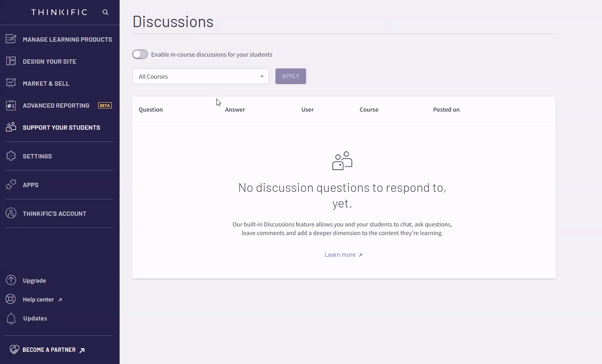This screenshot has height=364, width=602.
Task: Click the Upgrade arrow circle icon
Action: pyautogui.click(x=11, y=280)
